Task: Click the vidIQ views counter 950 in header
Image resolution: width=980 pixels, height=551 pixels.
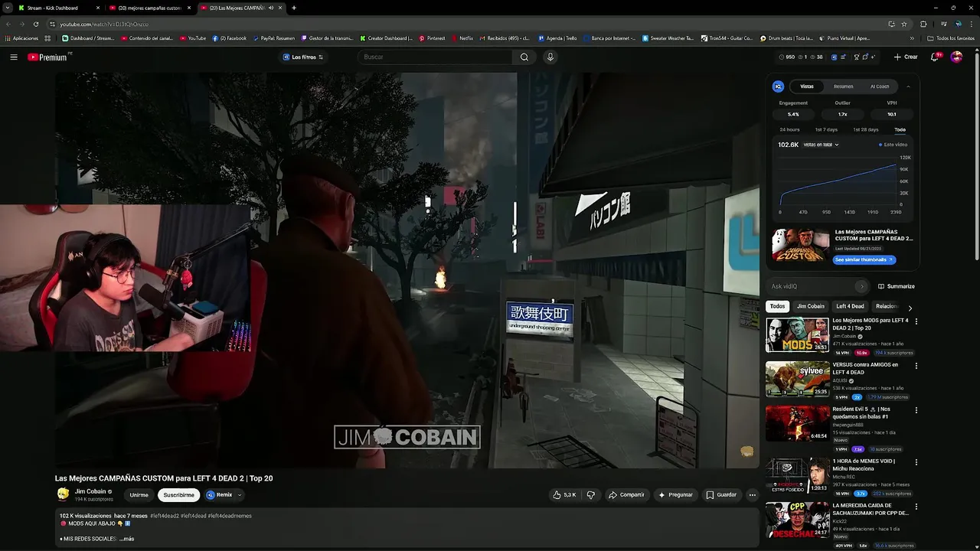Action: click(787, 57)
